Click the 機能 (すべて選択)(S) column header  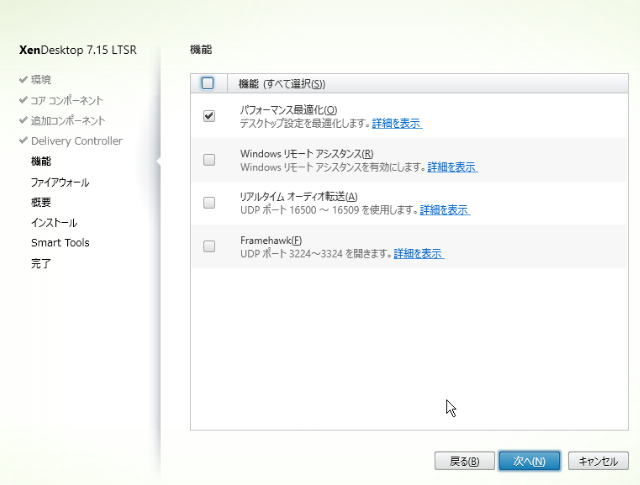[282, 84]
